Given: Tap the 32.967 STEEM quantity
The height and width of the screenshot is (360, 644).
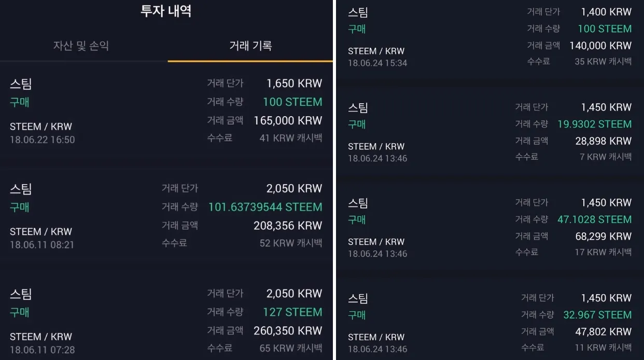Looking at the screenshot, I should click(597, 315).
